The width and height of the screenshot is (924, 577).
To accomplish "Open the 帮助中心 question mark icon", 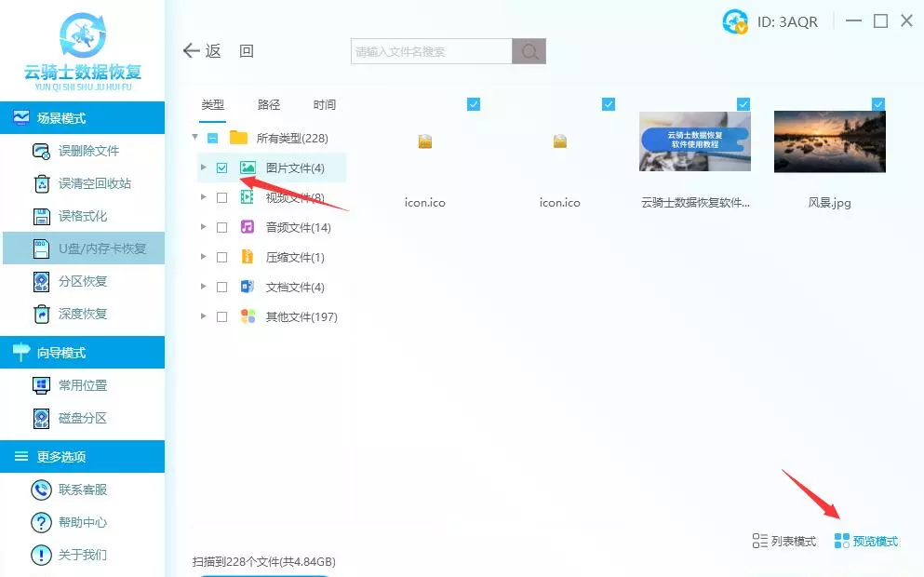I will pyautogui.click(x=41, y=522).
